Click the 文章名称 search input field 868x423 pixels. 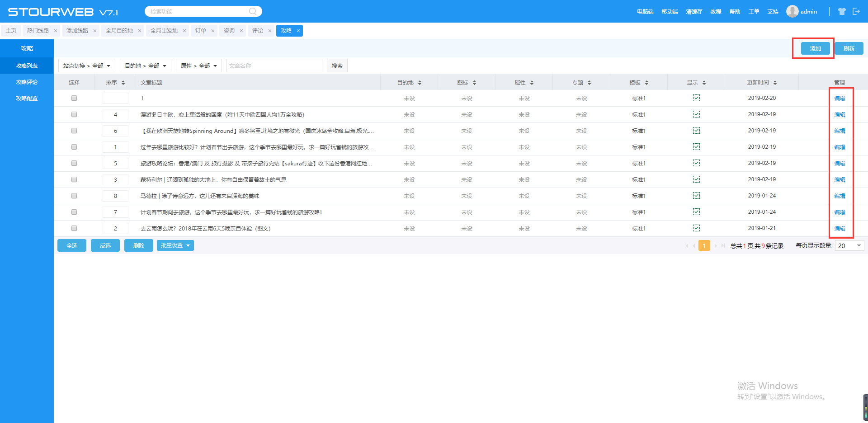[x=274, y=66]
